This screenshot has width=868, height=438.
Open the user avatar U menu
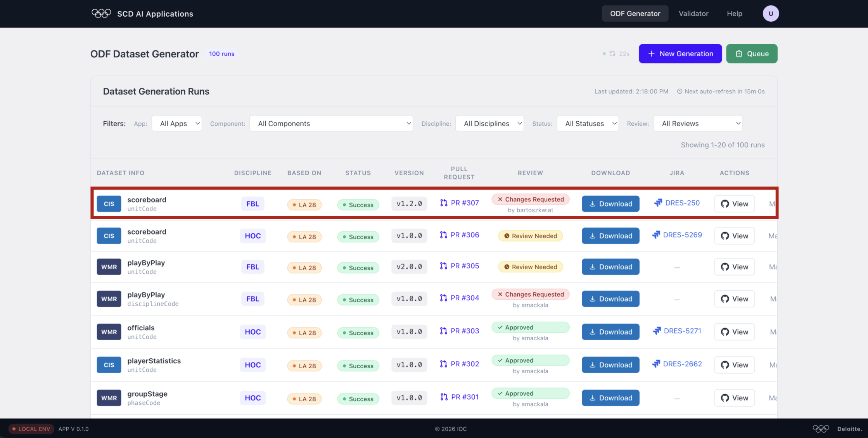tap(771, 14)
